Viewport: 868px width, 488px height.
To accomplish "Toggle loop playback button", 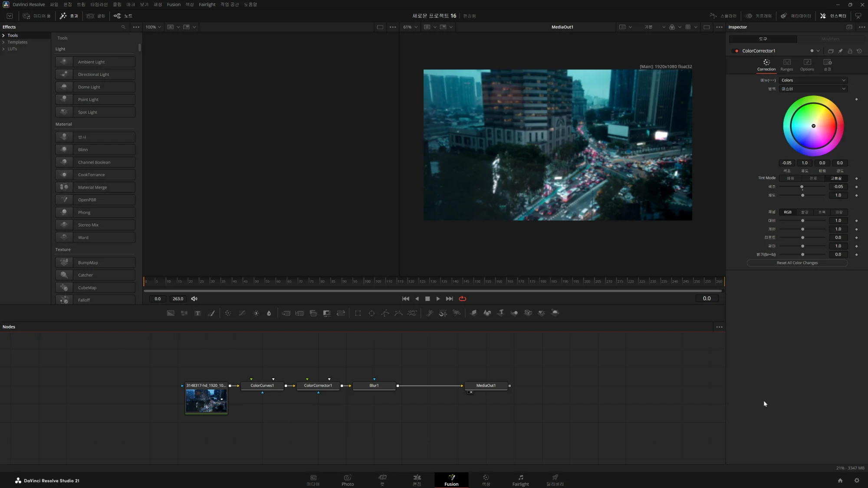I will coord(463,298).
